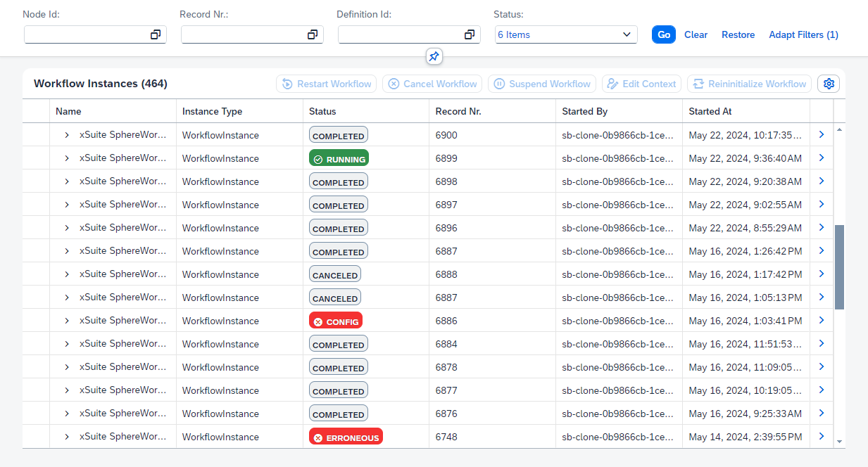Click the Restore link
Image resolution: width=868 pixels, height=467 pixels.
(738, 34)
